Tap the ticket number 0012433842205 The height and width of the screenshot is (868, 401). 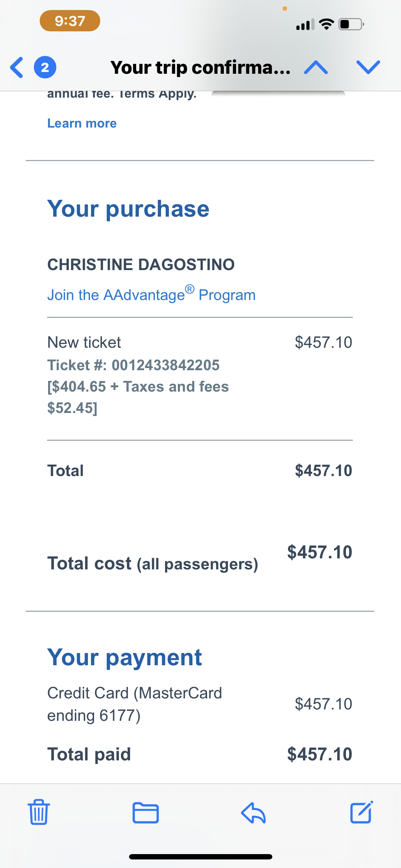click(165, 365)
